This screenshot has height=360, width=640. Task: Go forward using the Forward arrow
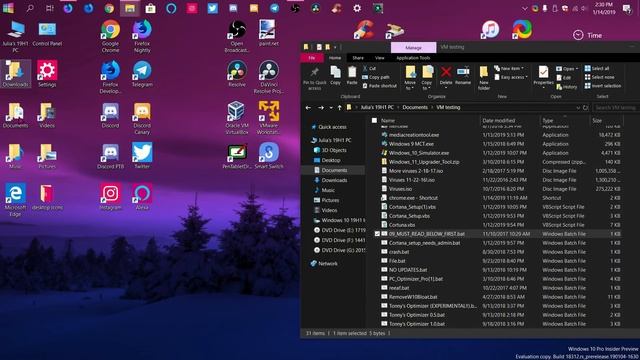click(321, 108)
